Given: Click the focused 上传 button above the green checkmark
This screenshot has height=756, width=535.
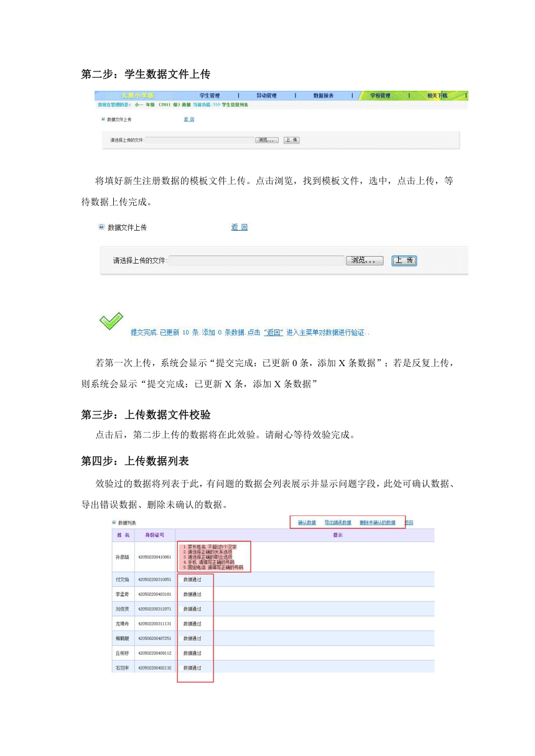Looking at the screenshot, I should pos(404,260).
